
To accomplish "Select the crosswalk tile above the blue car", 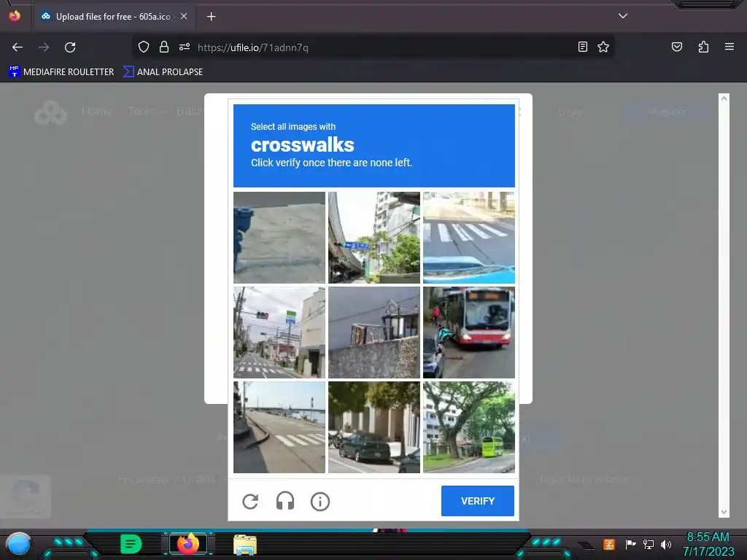I will click(x=469, y=238).
